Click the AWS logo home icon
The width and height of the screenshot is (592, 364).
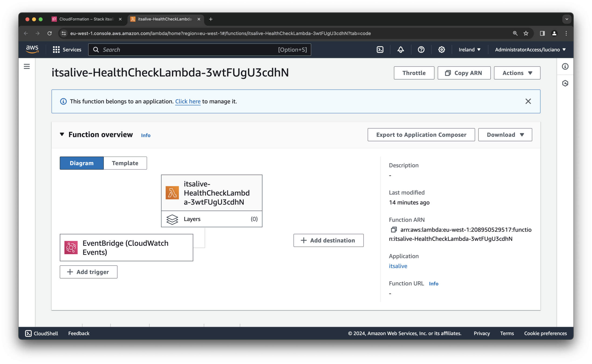point(32,49)
